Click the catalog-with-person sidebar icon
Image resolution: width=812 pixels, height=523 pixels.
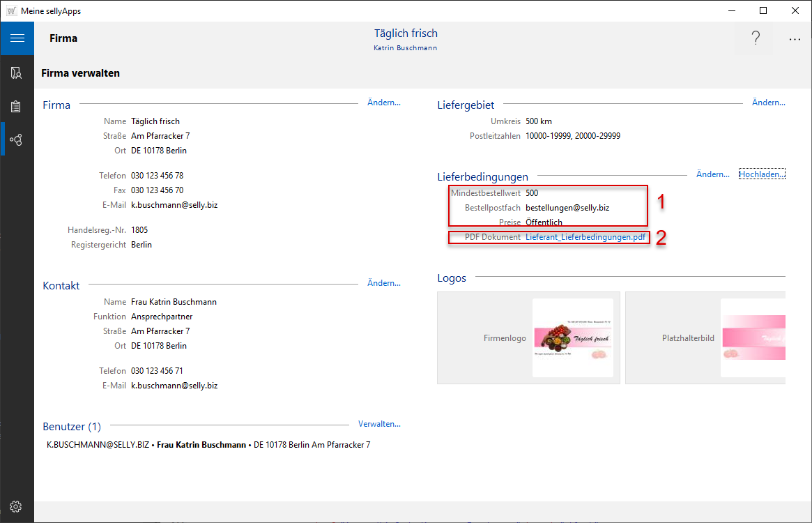[x=17, y=73]
